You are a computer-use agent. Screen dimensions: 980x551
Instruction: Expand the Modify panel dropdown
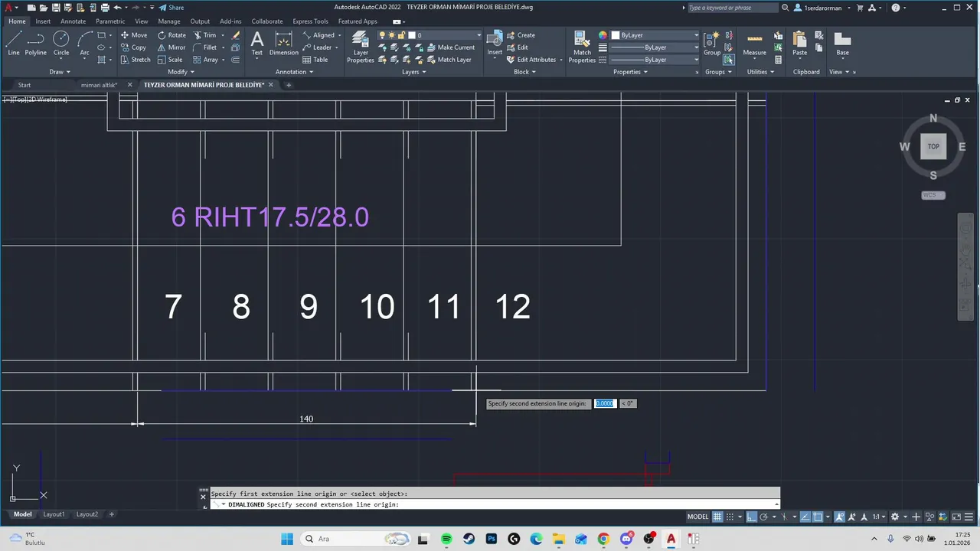181,72
